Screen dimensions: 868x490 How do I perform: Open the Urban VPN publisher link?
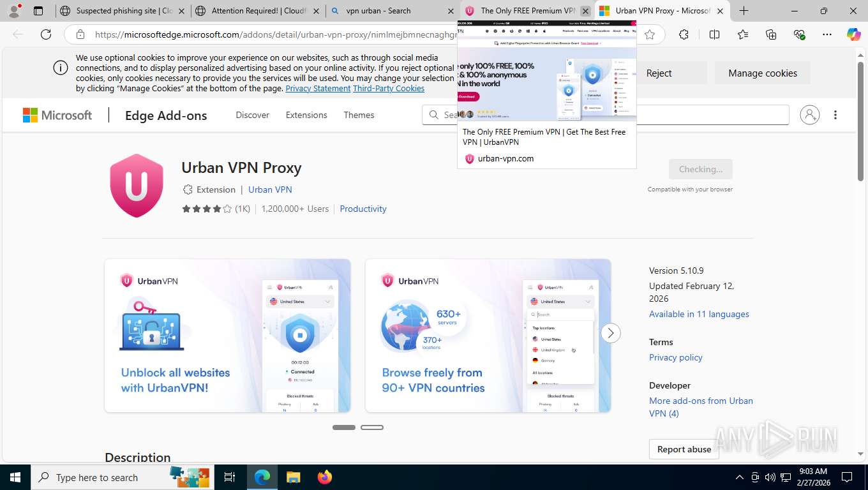click(x=270, y=189)
